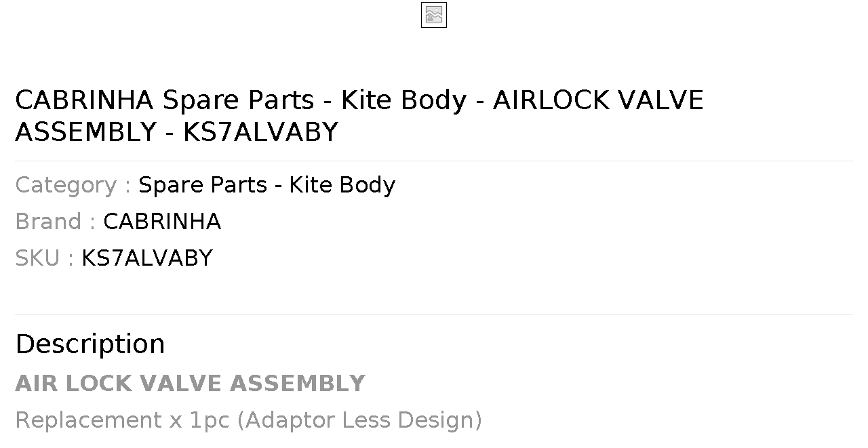The height and width of the screenshot is (448, 868).
Task: Click the Category label
Action: point(73,185)
